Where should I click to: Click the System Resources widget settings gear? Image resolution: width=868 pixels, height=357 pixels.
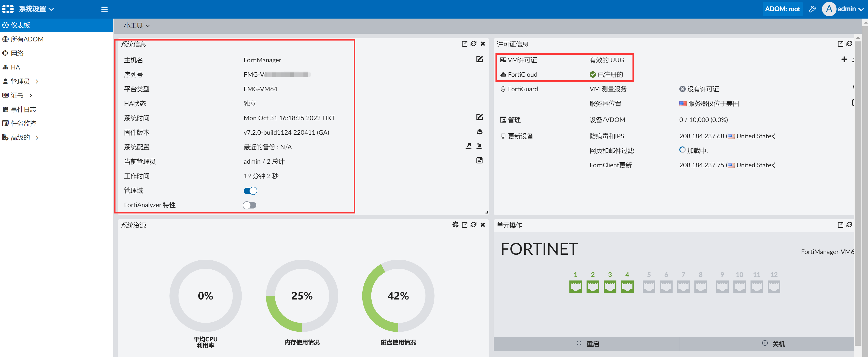pyautogui.click(x=455, y=225)
